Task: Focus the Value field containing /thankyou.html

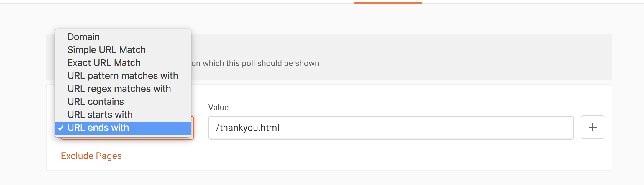Action: (391, 128)
